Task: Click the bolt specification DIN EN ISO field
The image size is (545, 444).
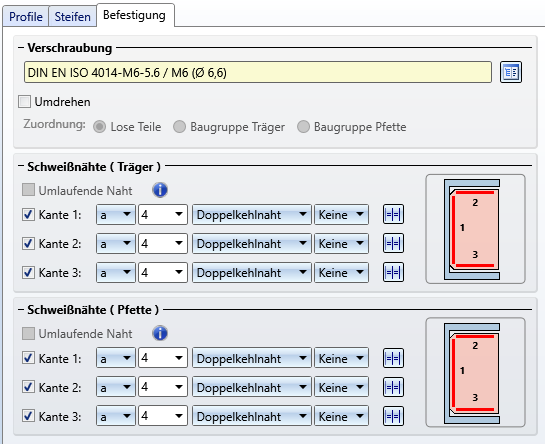Action: pos(258,72)
